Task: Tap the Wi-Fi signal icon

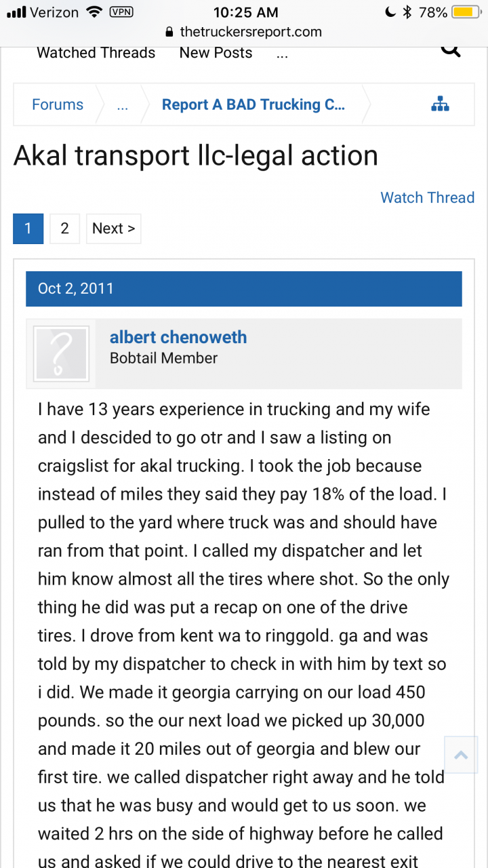Action: pos(94,12)
